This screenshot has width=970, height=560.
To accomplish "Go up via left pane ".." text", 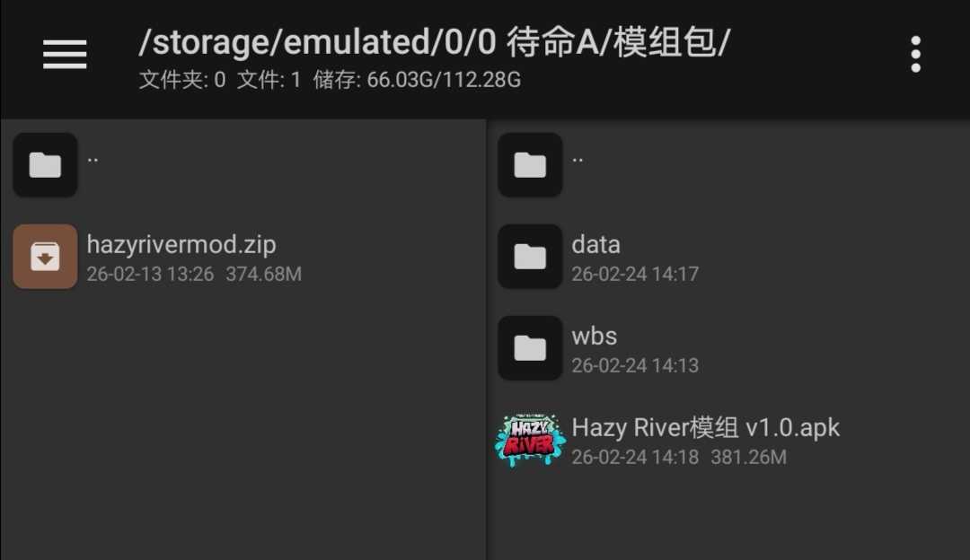I will click(93, 160).
